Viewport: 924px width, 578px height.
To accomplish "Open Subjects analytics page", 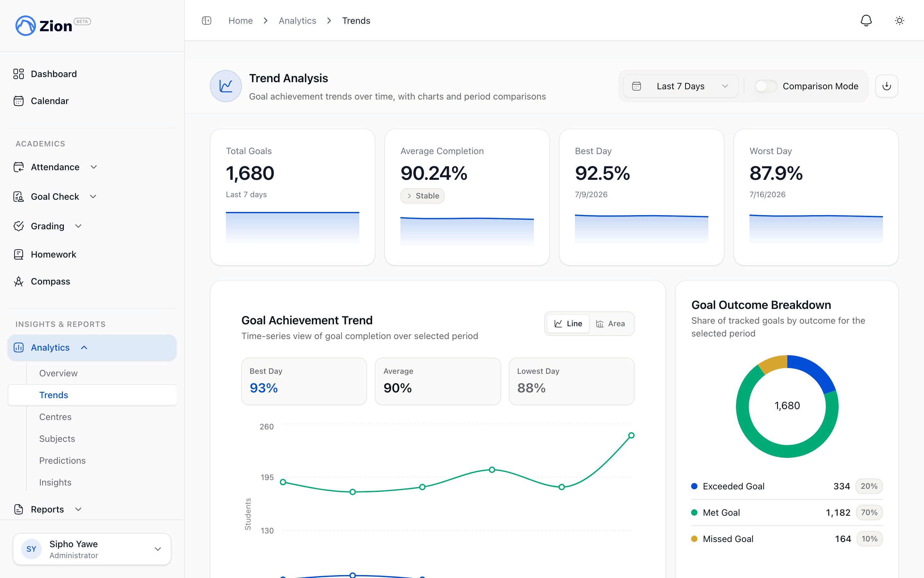I will coord(57,438).
